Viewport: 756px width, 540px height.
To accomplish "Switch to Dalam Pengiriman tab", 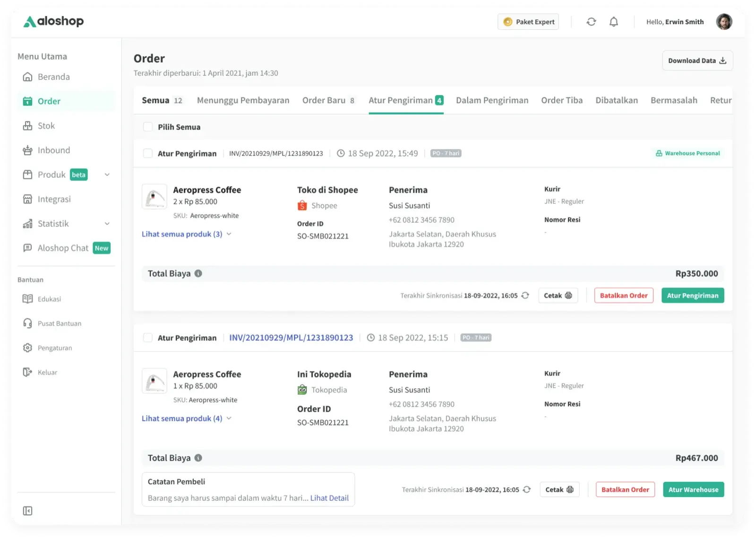I will coord(492,100).
